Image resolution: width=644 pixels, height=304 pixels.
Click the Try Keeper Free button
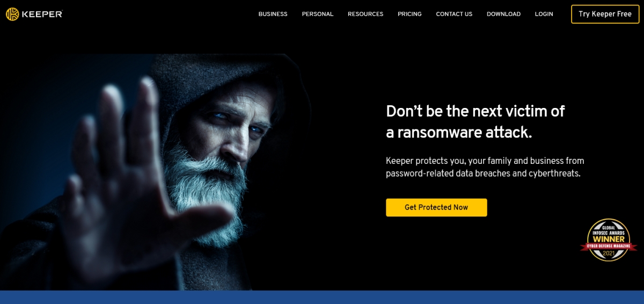pos(605,14)
